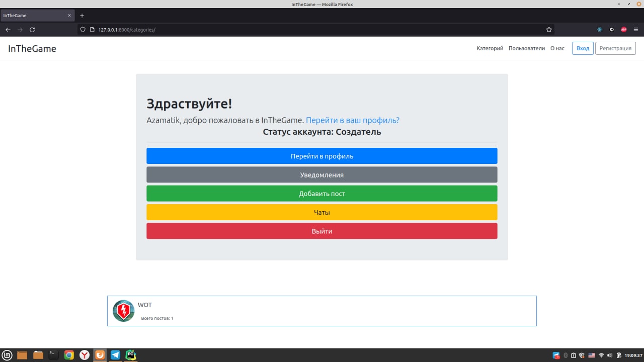The image size is (644, 362).
Task: Click the site shield icon in the address bar
Action: click(x=84, y=30)
